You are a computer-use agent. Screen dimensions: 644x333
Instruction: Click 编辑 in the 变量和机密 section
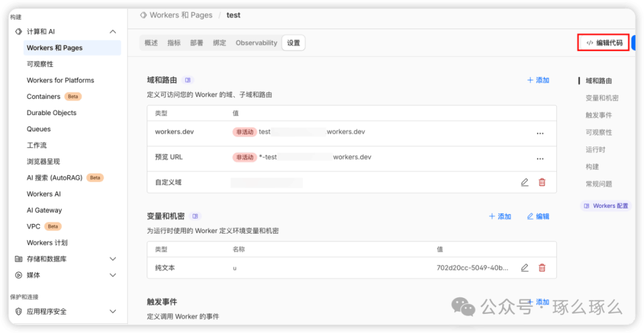coord(538,216)
